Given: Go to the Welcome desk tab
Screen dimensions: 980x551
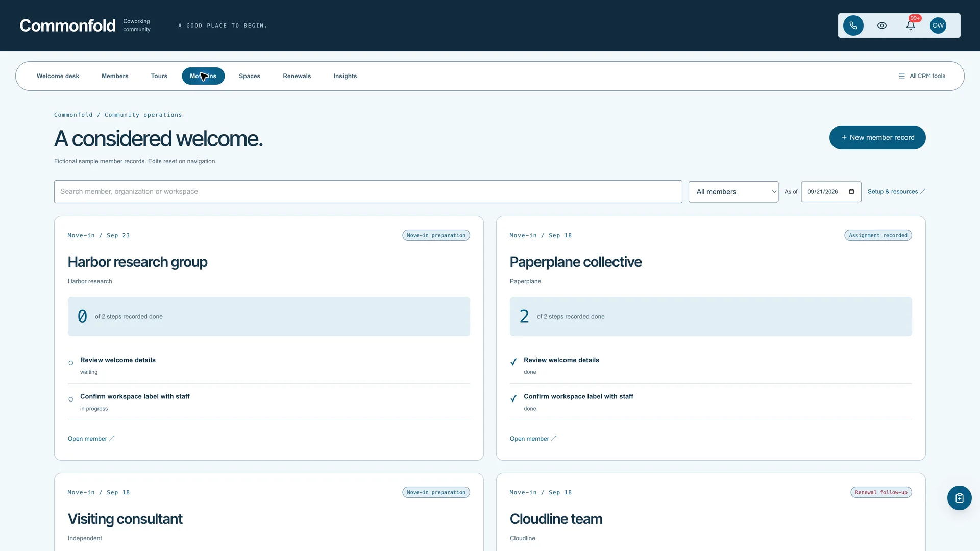Looking at the screenshot, I should coord(58,76).
